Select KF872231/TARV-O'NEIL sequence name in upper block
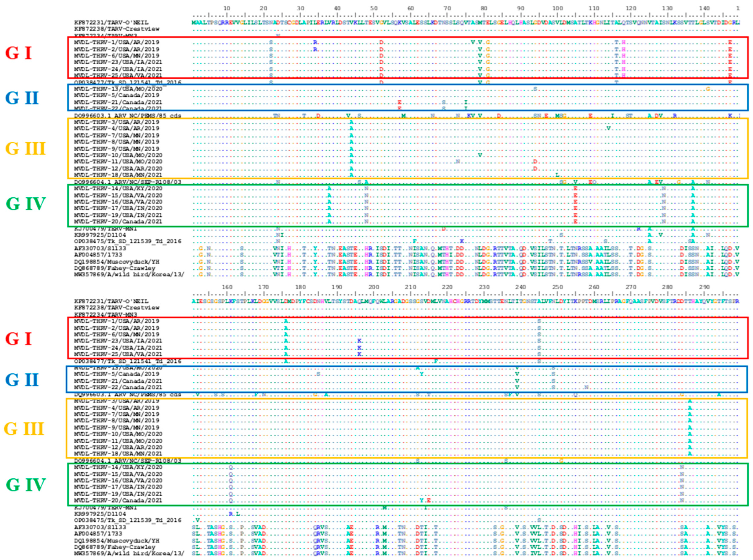This screenshot has height=560, width=753. coord(111,23)
